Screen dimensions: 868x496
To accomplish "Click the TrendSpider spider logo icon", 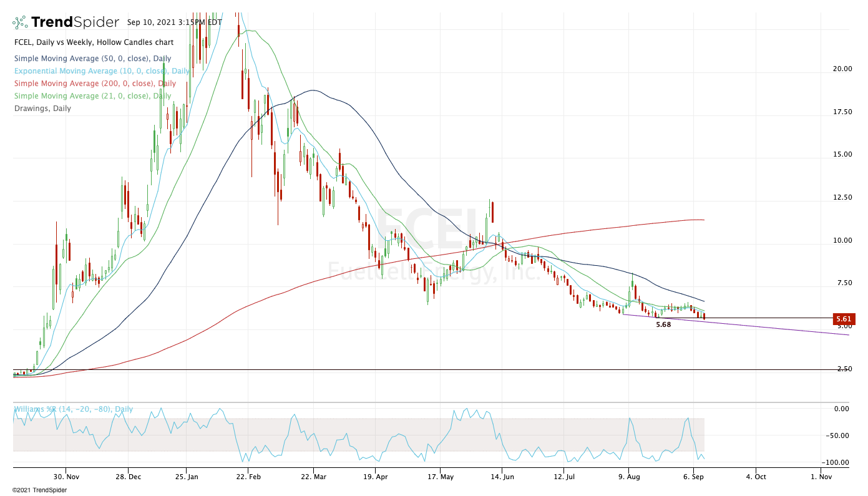I will coord(21,22).
